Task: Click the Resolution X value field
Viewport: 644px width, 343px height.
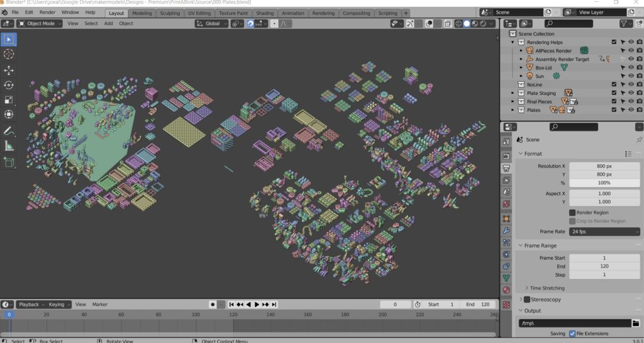Action: pos(604,166)
